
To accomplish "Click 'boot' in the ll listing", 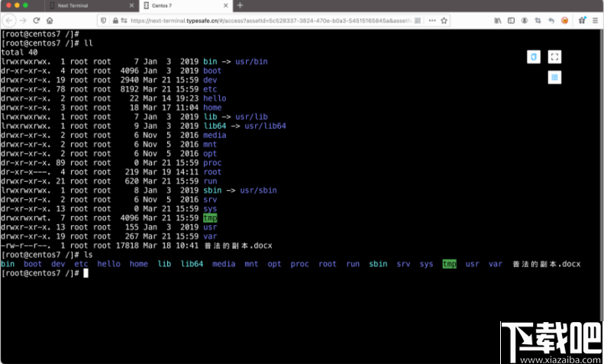I will [x=212, y=71].
